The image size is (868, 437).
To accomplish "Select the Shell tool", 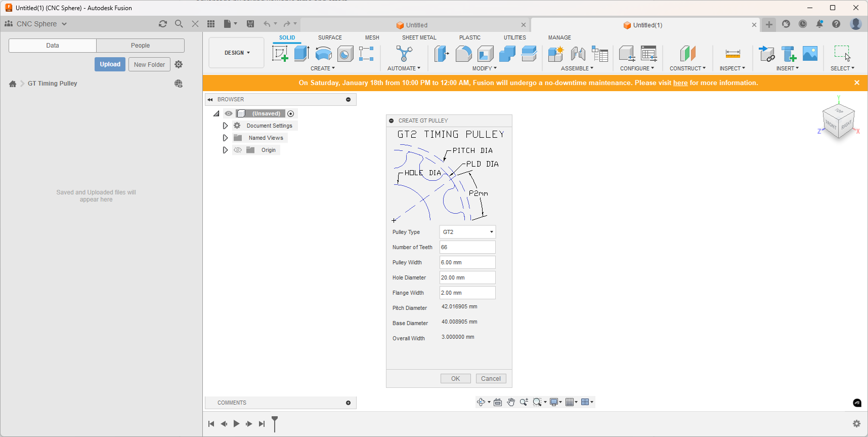I will 486,53.
